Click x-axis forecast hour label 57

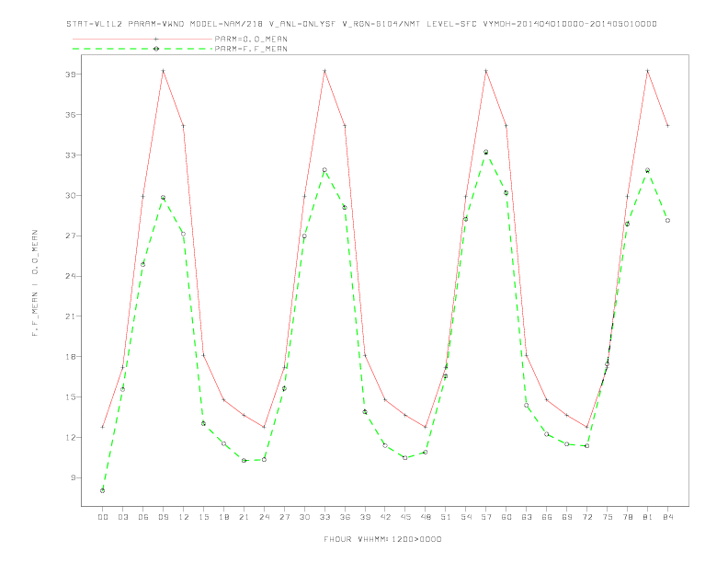click(x=486, y=517)
